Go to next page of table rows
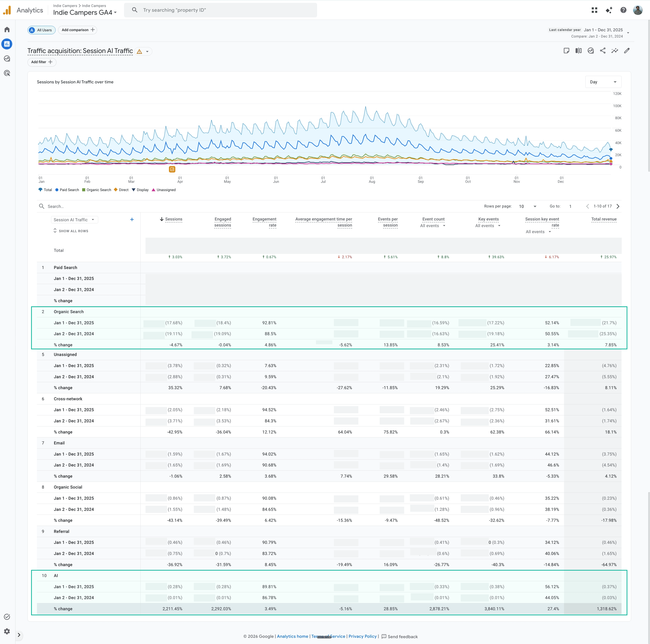Image resolution: width=650 pixels, height=644 pixels. (618, 206)
